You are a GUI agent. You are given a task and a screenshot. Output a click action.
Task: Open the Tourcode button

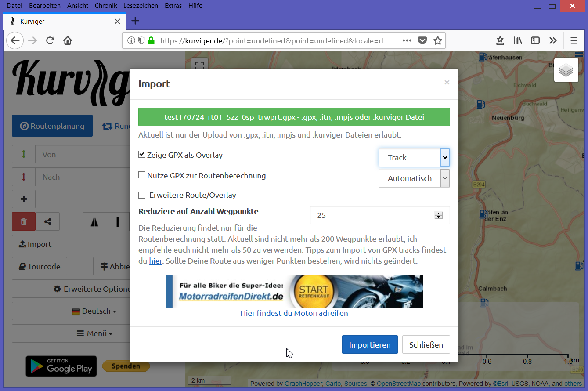point(40,266)
